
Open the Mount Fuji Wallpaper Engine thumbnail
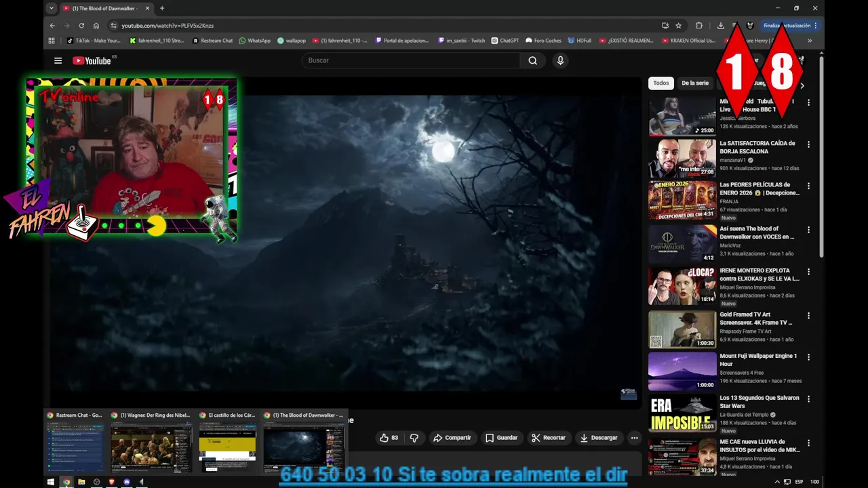[x=682, y=371]
